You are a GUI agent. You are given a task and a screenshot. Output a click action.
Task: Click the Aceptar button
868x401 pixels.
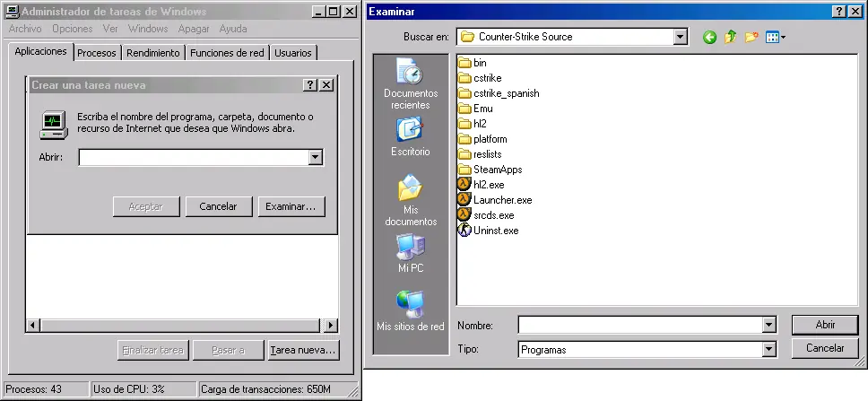pyautogui.click(x=146, y=206)
